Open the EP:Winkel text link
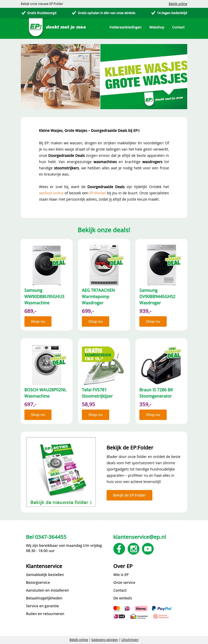 [x=98, y=193]
